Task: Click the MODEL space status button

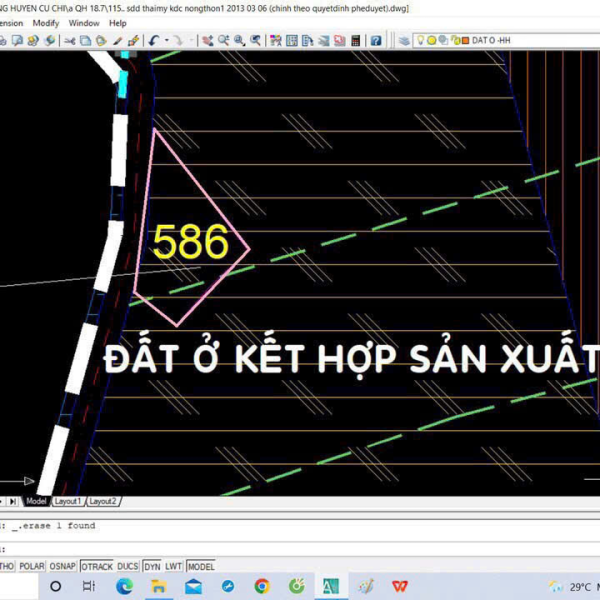Action: coord(201,566)
